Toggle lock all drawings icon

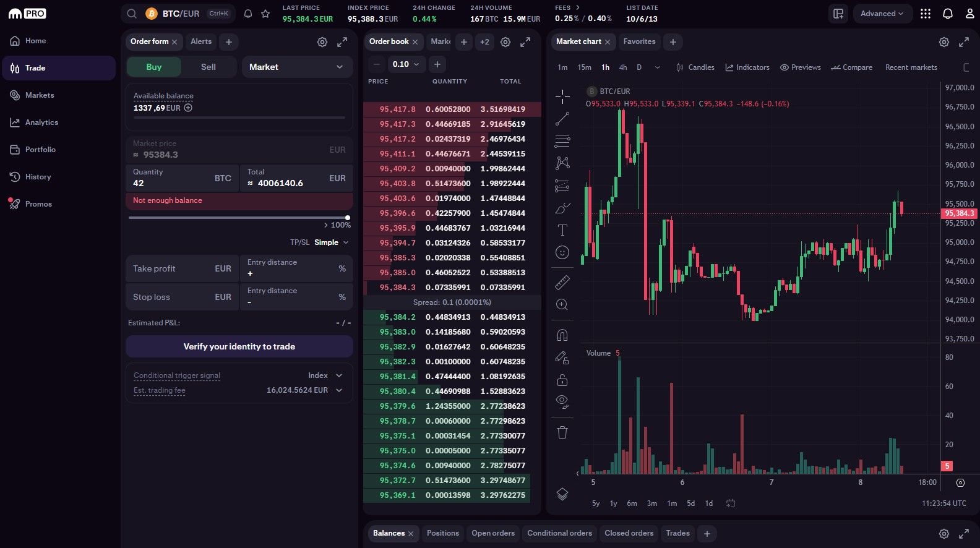click(x=562, y=380)
